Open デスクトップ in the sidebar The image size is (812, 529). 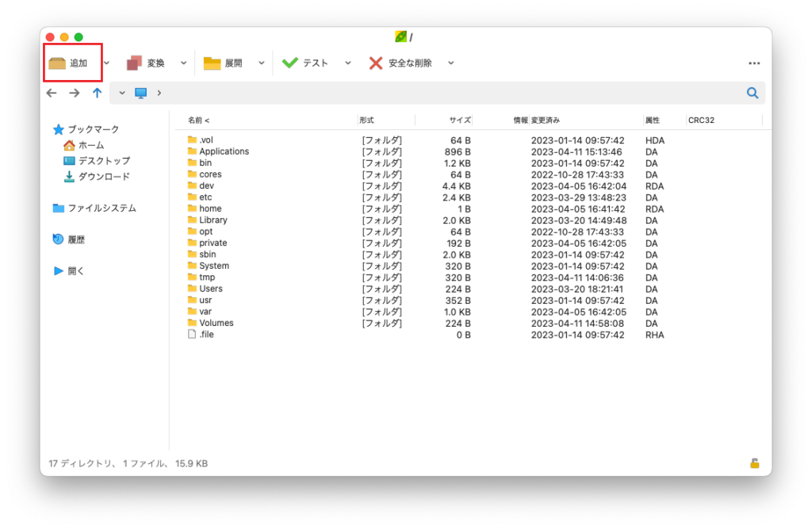pos(97,161)
